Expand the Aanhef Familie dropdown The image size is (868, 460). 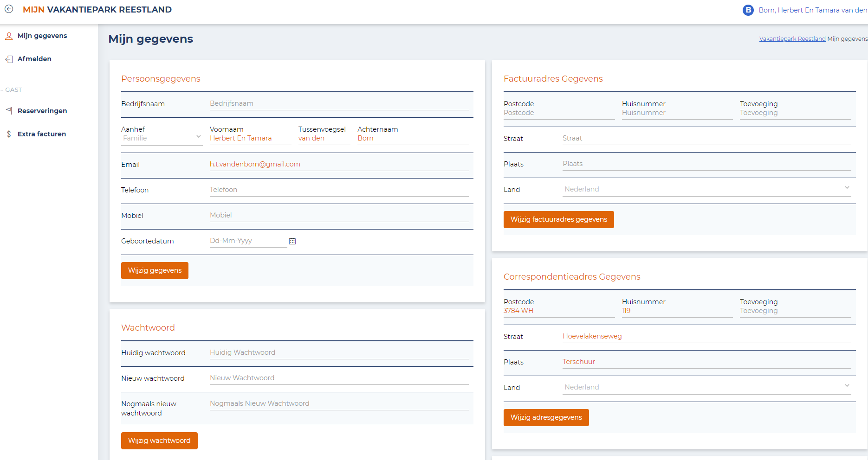point(162,138)
